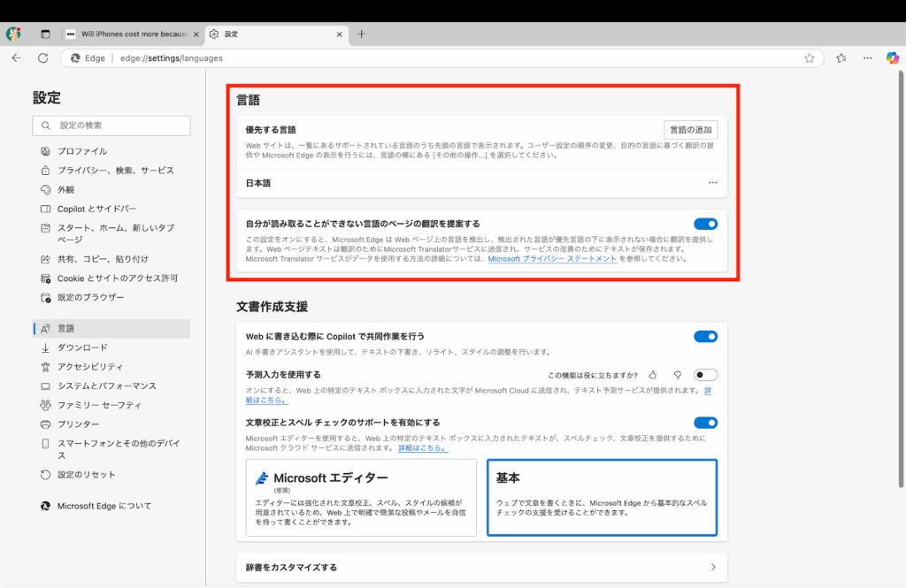Click the Copilot icon in the toolbar
The image size is (906, 588).
892,57
